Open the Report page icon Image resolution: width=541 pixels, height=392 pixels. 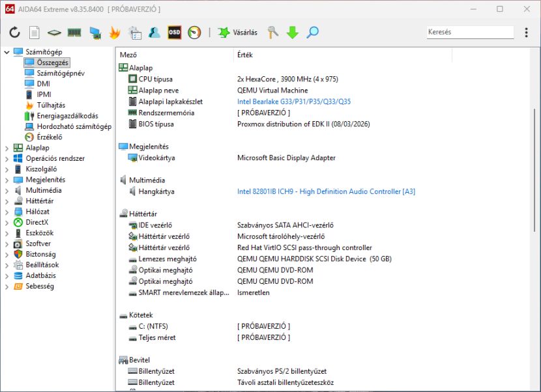point(34,33)
